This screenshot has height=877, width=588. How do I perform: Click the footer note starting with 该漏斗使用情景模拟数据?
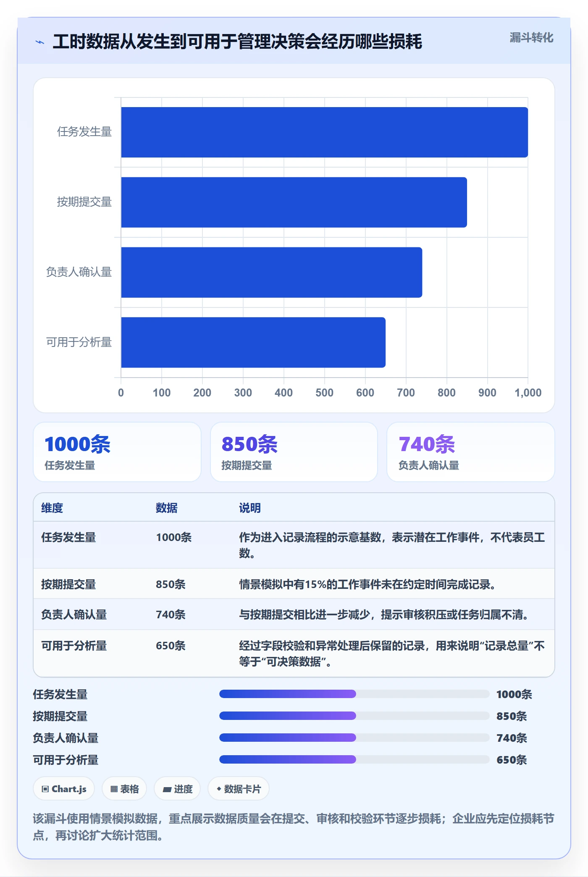click(294, 827)
